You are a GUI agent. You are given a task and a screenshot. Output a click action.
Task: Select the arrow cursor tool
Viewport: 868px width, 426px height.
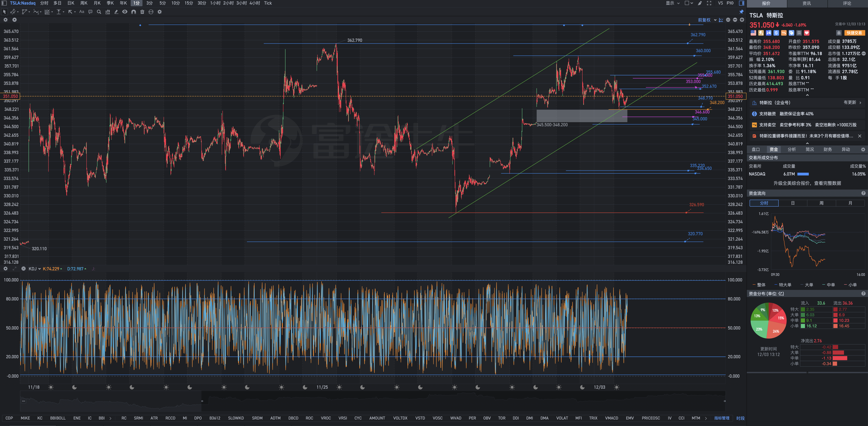coord(4,12)
